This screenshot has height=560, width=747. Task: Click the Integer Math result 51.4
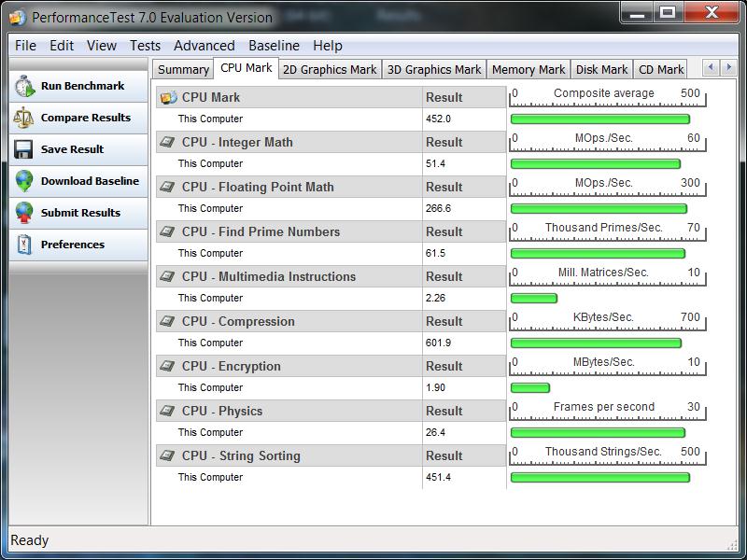click(x=435, y=163)
